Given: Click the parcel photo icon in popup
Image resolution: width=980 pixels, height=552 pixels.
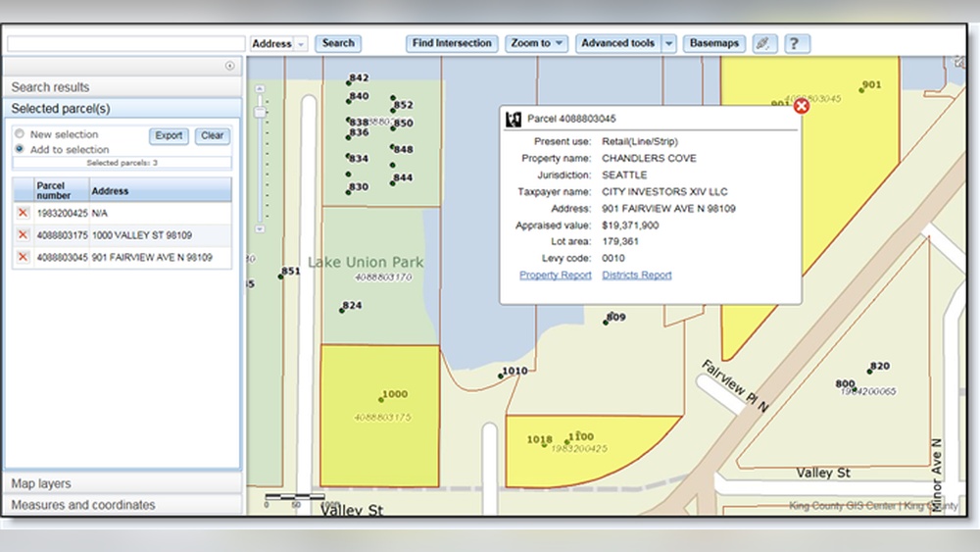Looking at the screenshot, I should tap(513, 119).
